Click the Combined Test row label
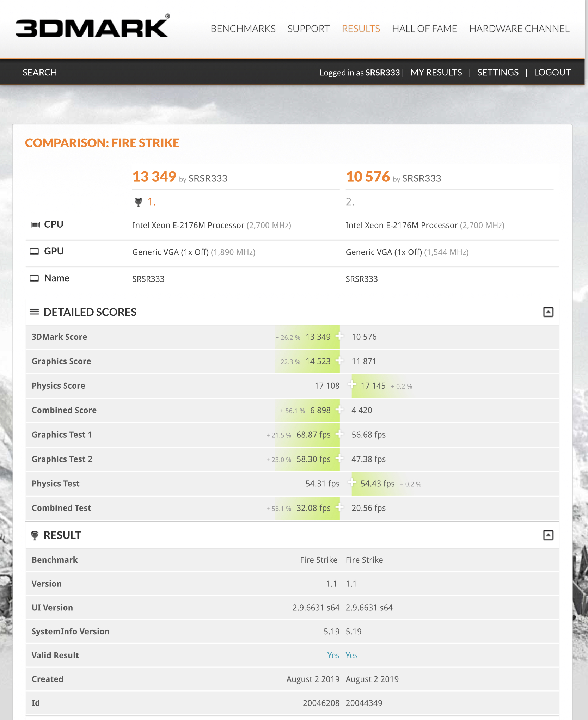Screen dimensions: 588x720 coord(61,508)
